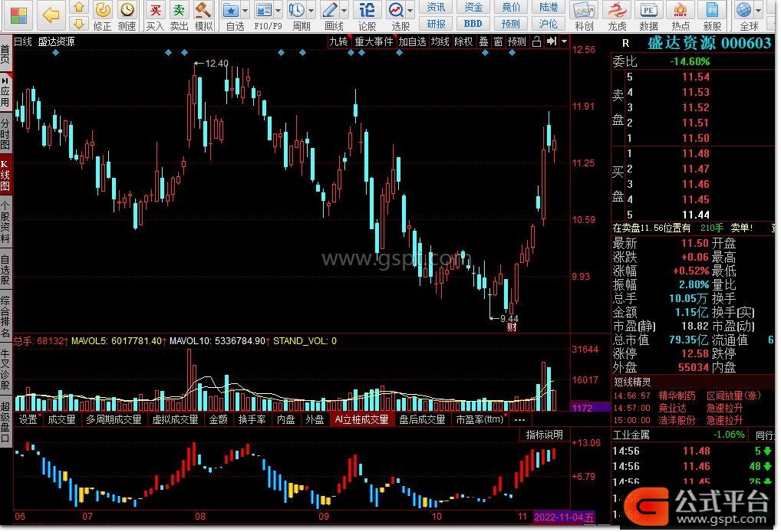
Task: Click the yellow up arrow button
Action: click(79, 7)
